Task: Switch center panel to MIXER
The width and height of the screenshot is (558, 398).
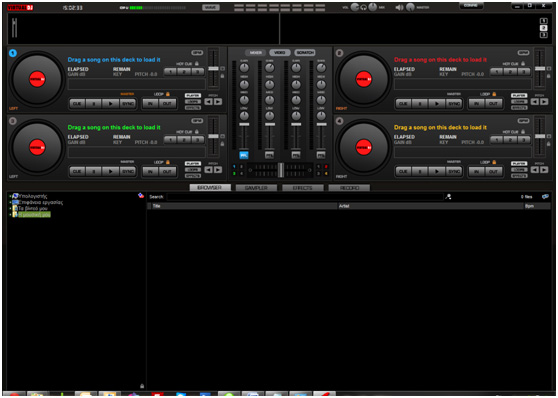Action: 256,53
